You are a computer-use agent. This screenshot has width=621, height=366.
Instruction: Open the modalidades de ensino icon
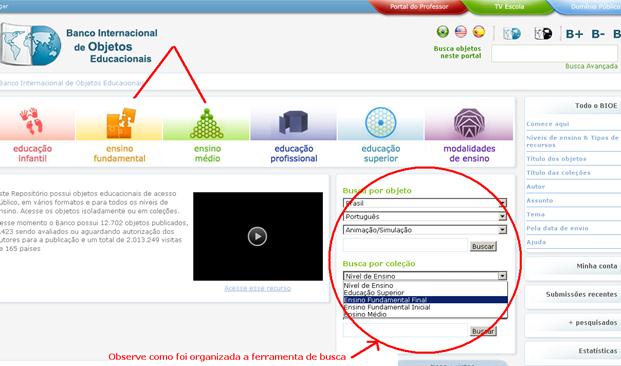(469, 123)
